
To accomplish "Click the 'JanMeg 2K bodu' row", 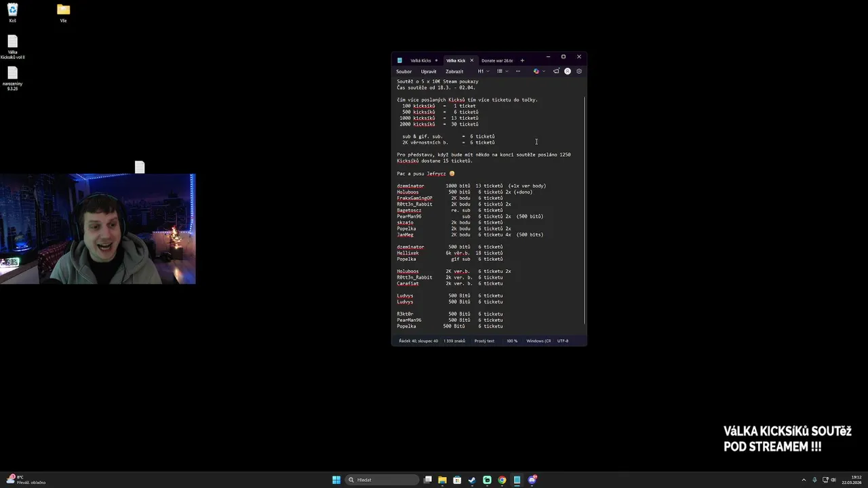I will click(x=470, y=235).
